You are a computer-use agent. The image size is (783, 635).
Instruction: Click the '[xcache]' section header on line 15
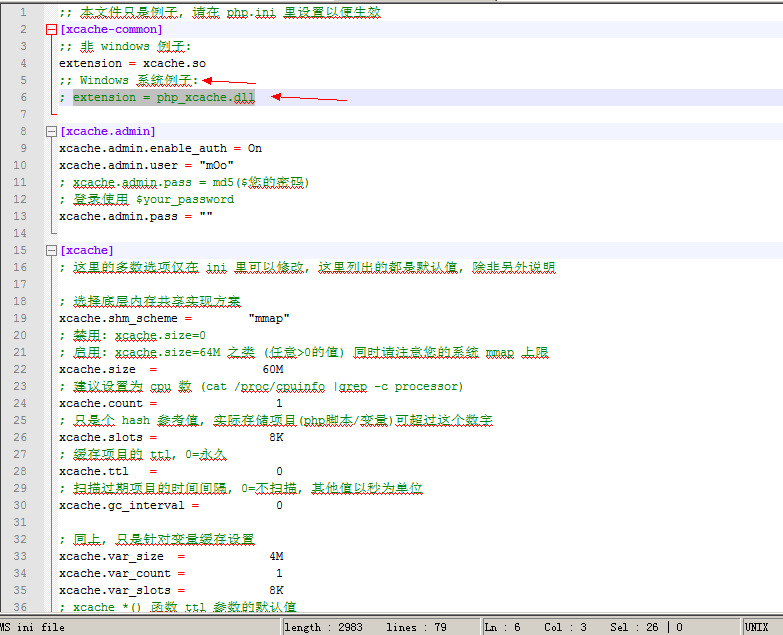87,250
